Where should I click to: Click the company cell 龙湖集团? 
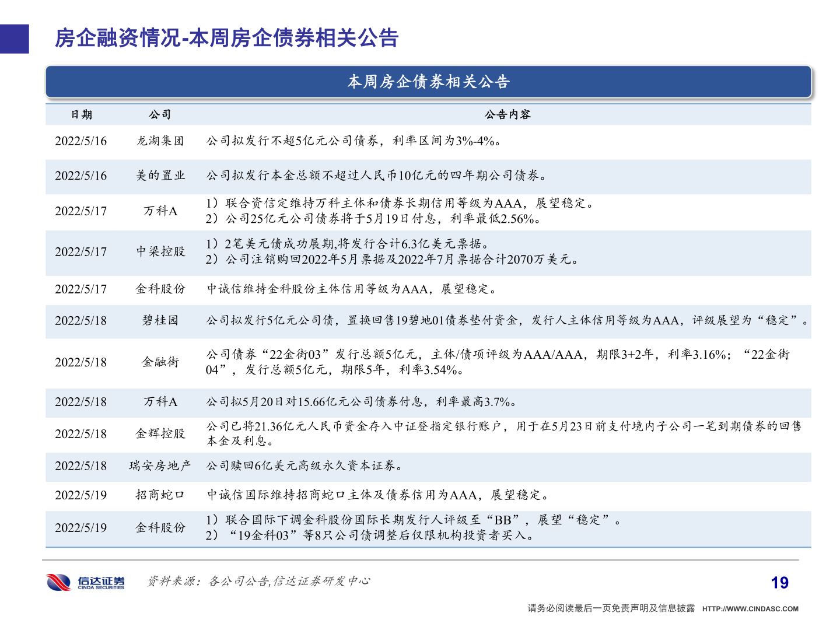(x=160, y=141)
